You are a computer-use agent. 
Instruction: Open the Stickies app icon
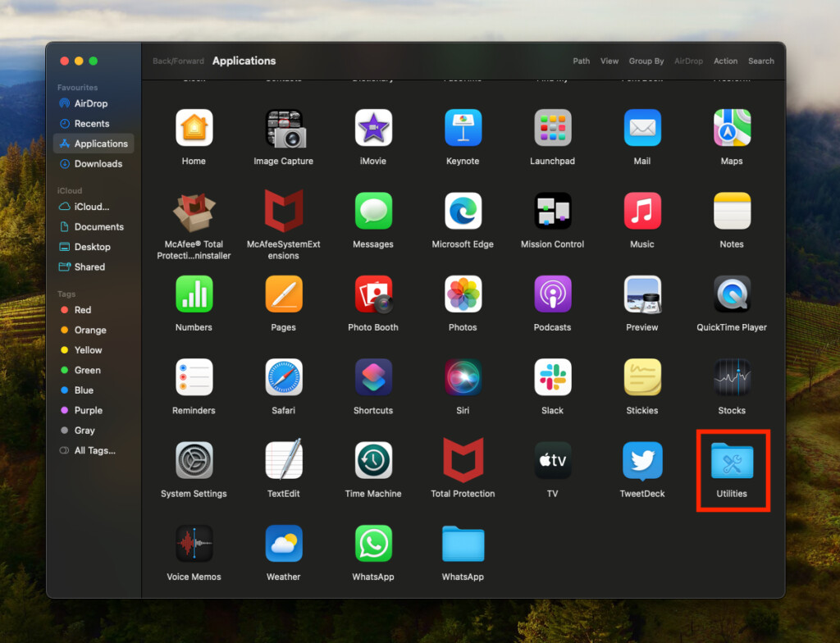[642, 377]
